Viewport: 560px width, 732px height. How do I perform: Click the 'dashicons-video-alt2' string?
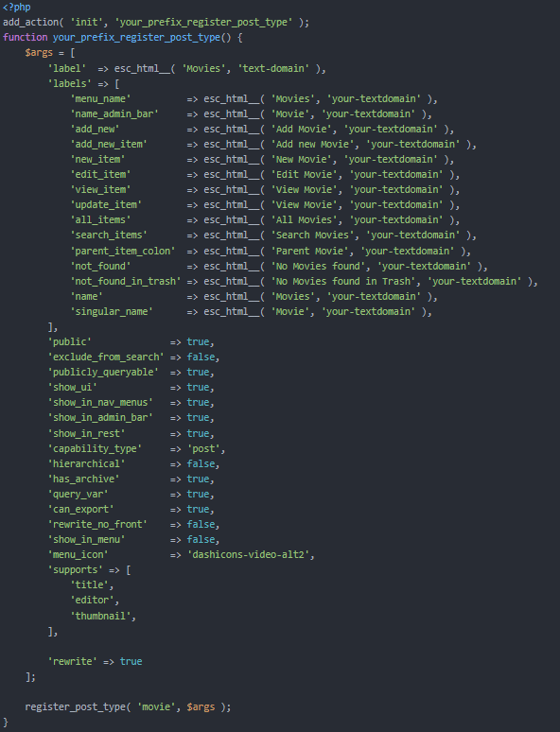coord(249,554)
